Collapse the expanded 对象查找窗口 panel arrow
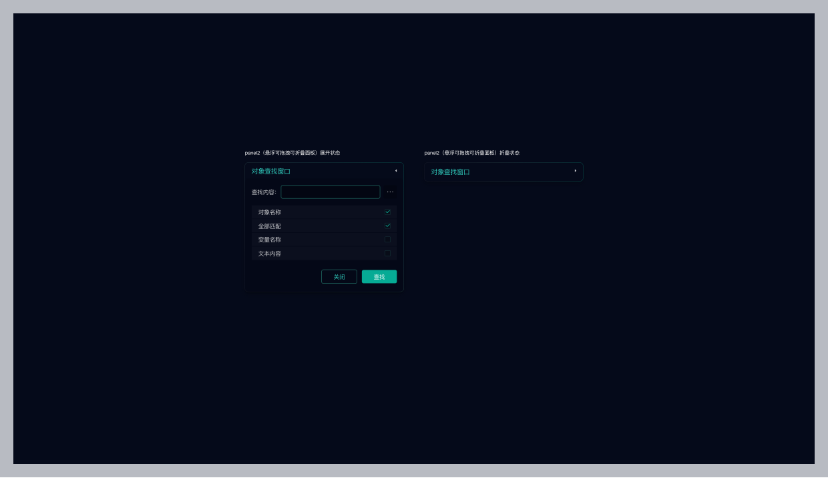 click(396, 171)
